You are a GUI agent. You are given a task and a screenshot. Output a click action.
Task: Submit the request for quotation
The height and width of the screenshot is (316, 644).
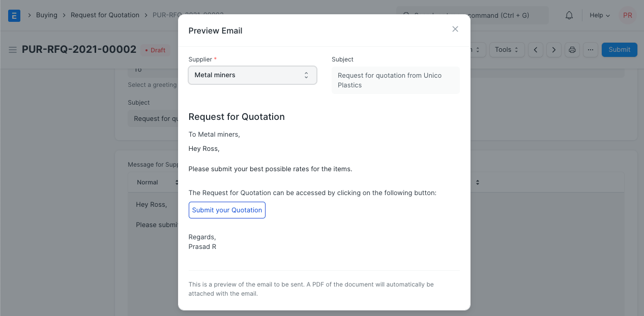(x=619, y=49)
